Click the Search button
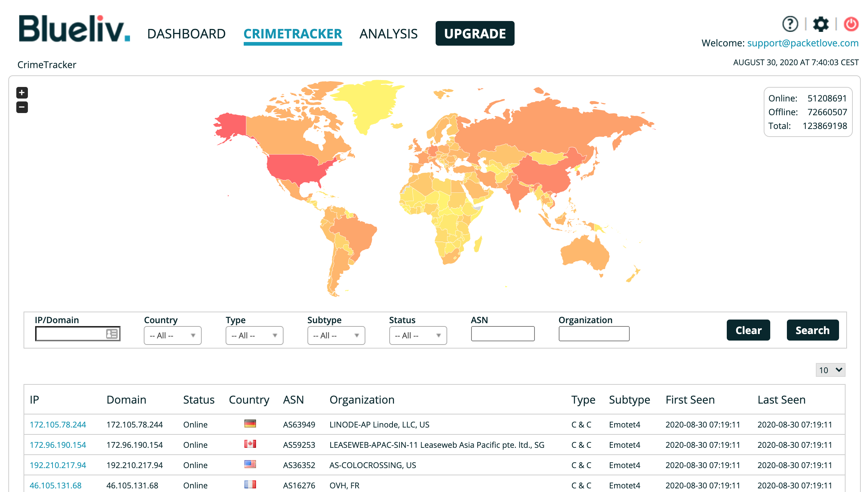The image size is (868, 492). [x=813, y=330]
